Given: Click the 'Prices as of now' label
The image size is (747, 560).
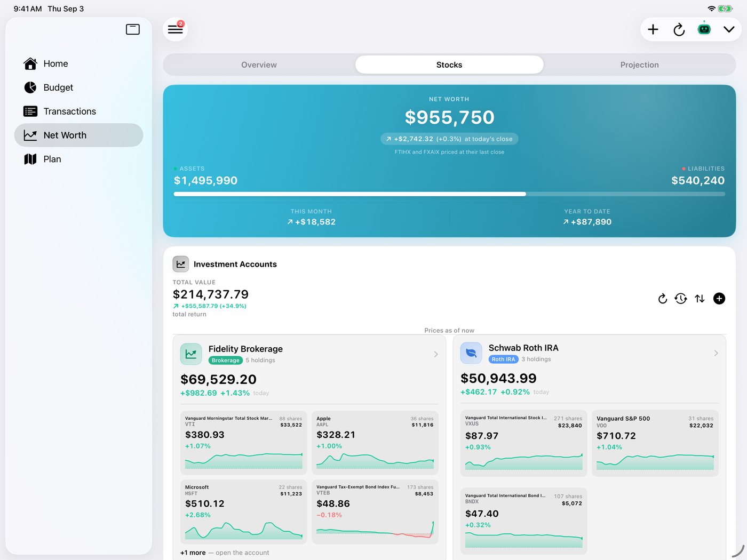Looking at the screenshot, I should pyautogui.click(x=449, y=331).
